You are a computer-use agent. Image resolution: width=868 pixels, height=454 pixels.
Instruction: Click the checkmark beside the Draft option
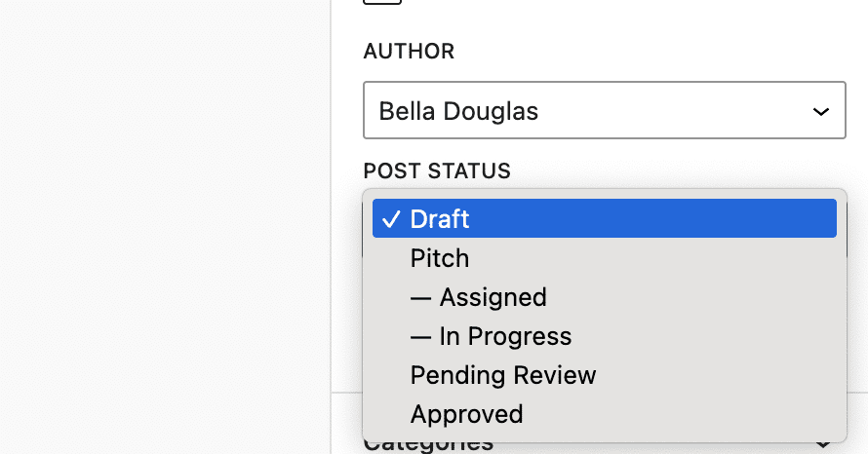click(390, 219)
